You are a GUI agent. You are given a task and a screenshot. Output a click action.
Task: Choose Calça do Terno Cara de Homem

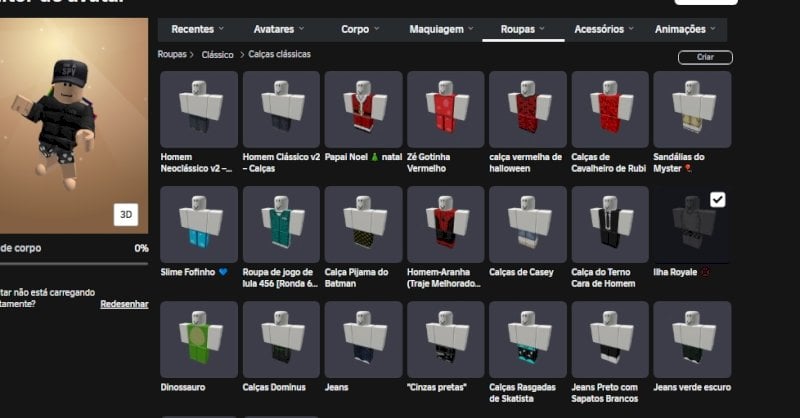pyautogui.click(x=610, y=225)
